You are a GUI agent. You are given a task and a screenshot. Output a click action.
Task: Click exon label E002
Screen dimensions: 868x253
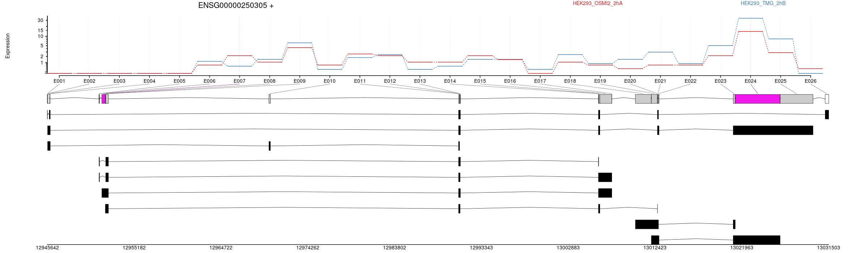tap(89, 81)
